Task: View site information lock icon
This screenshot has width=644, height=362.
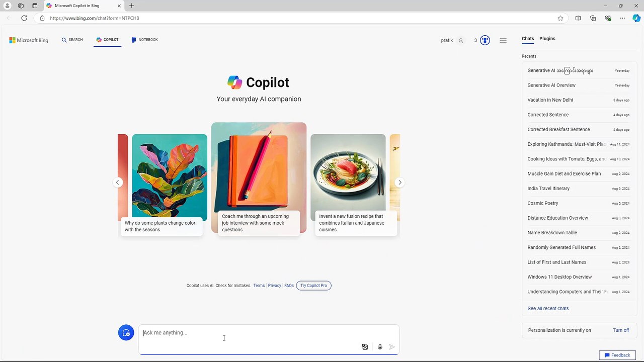Action: (42, 18)
